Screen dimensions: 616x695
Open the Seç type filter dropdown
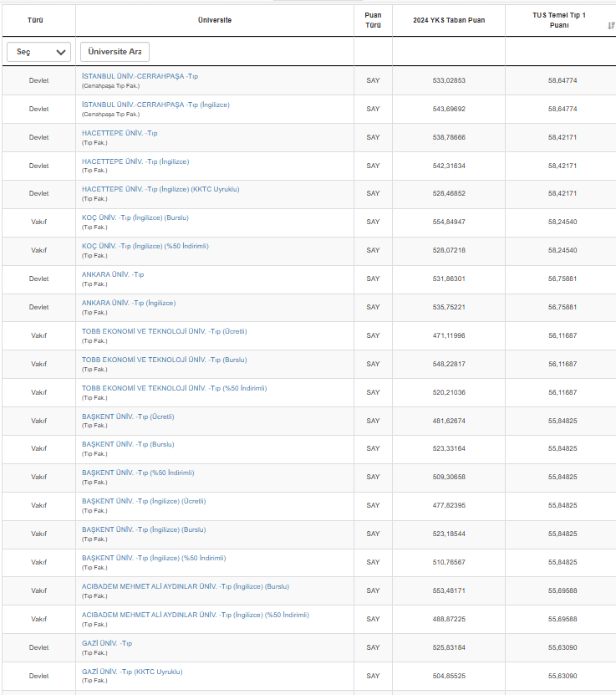pos(39,52)
